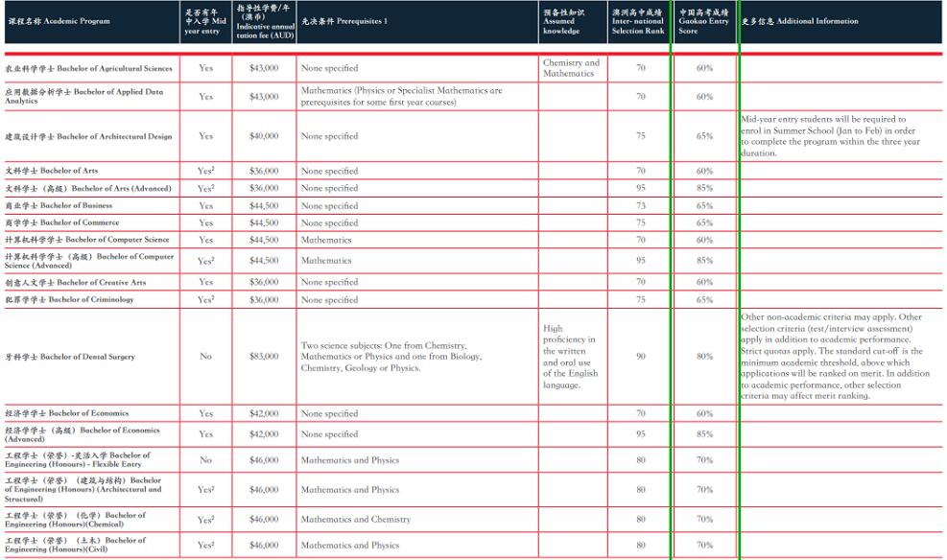
Task: Select the Bachelor of Creative Arts program name
Action: tap(76, 283)
